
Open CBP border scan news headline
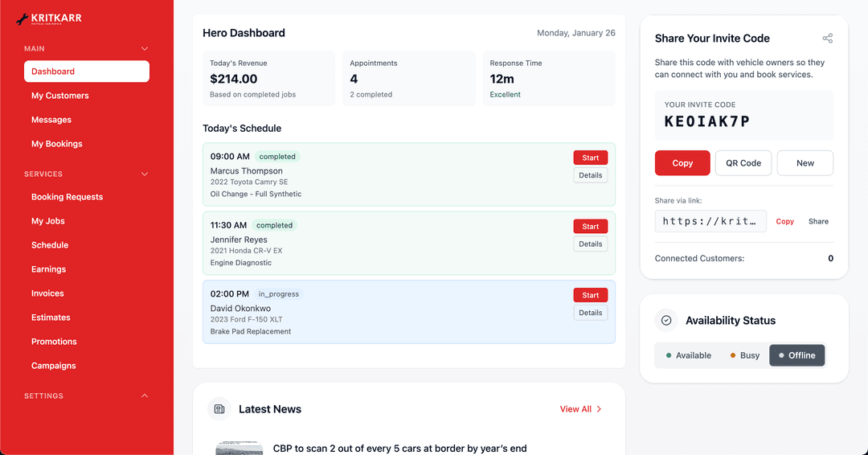(399, 449)
